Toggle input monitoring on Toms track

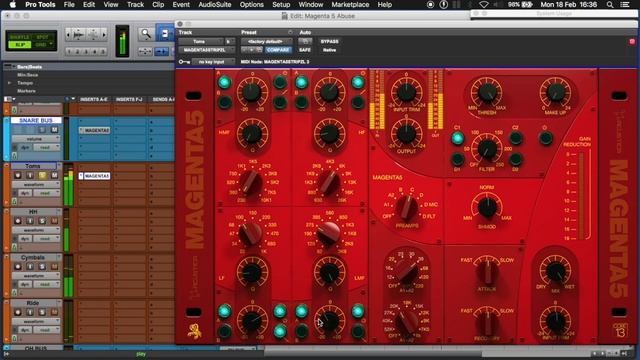[x=30, y=176]
